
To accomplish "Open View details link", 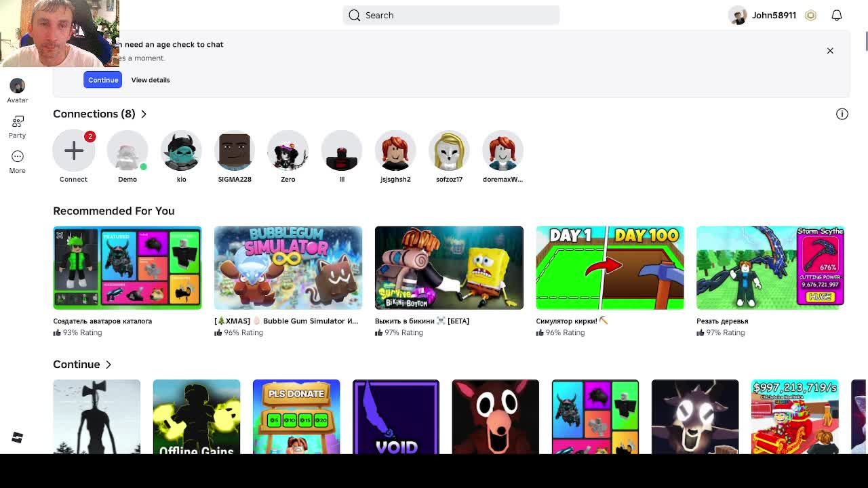I will pos(151,80).
